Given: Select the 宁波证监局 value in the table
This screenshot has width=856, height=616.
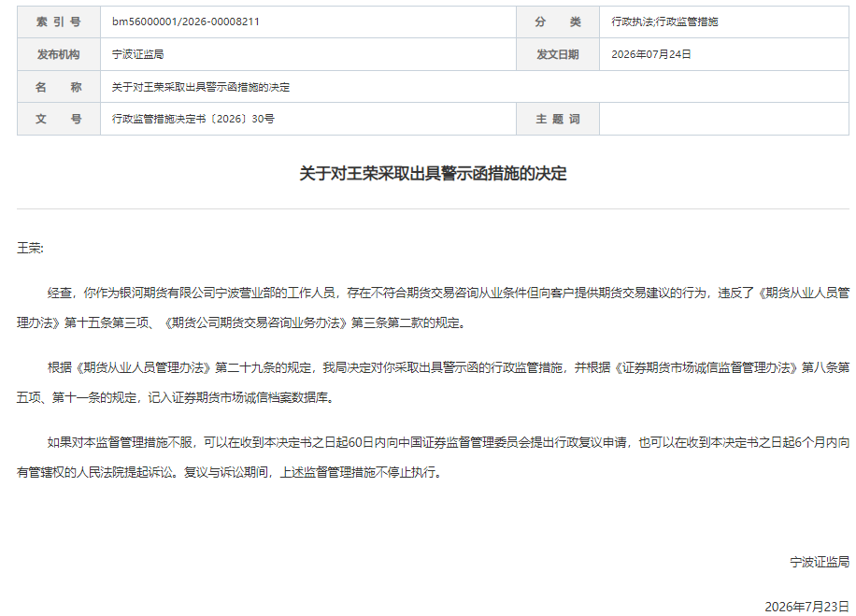Looking at the screenshot, I should click(x=138, y=54).
